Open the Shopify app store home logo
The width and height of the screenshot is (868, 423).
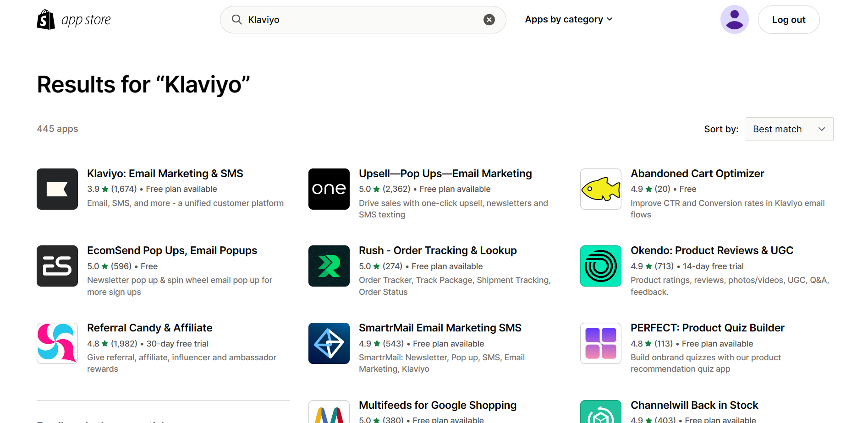point(74,20)
